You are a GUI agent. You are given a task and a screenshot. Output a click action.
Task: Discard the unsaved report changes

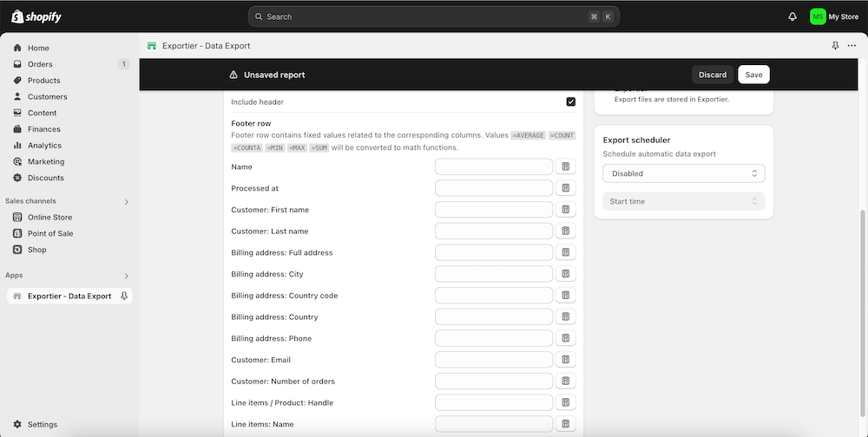tap(713, 75)
